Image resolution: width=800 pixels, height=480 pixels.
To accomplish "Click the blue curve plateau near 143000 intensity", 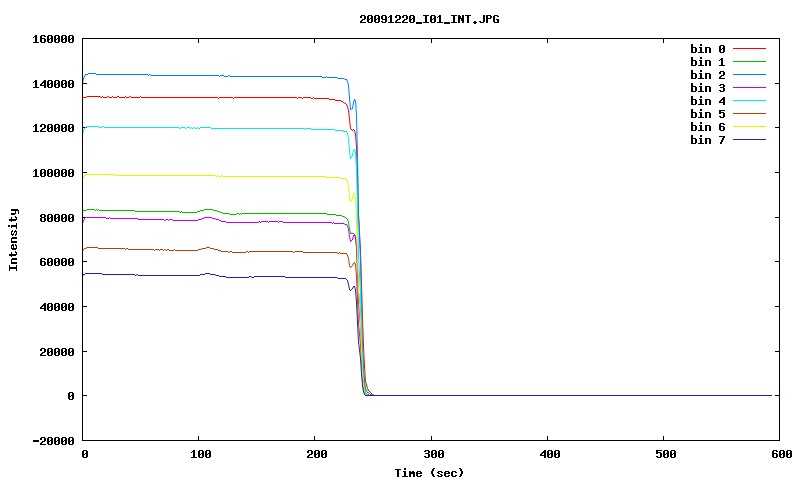I will (214, 75).
